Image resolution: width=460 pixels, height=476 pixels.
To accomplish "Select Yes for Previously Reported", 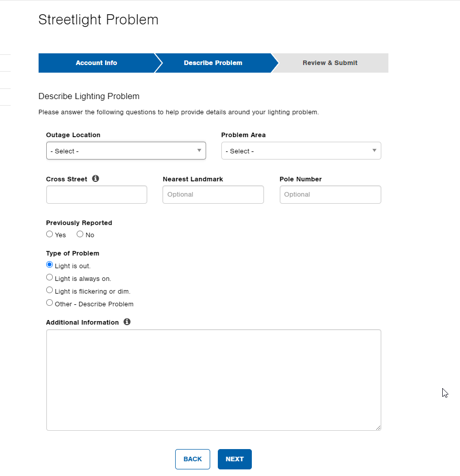I will pos(49,234).
